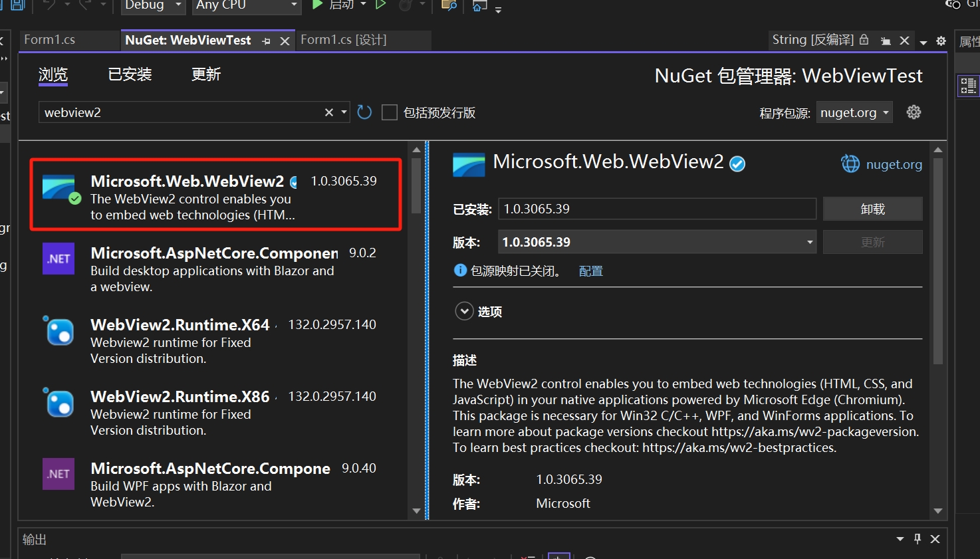Pin the Output panel
980x559 pixels.
tap(918, 539)
